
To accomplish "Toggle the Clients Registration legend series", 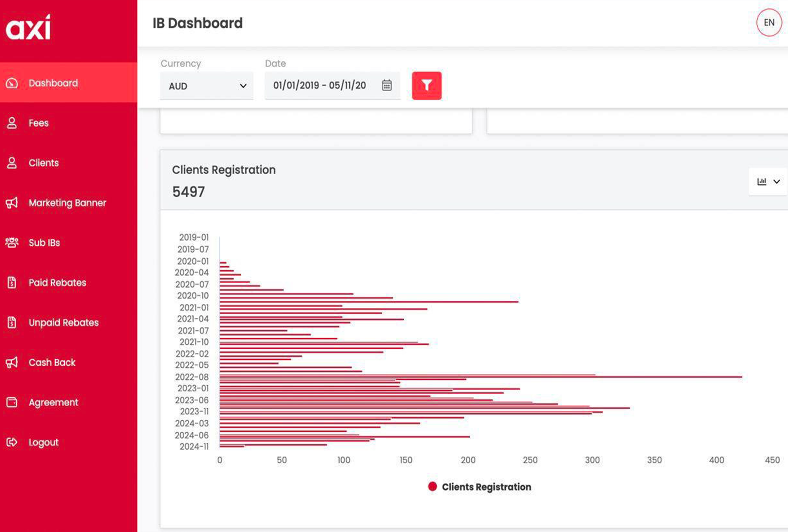I will tap(486, 487).
